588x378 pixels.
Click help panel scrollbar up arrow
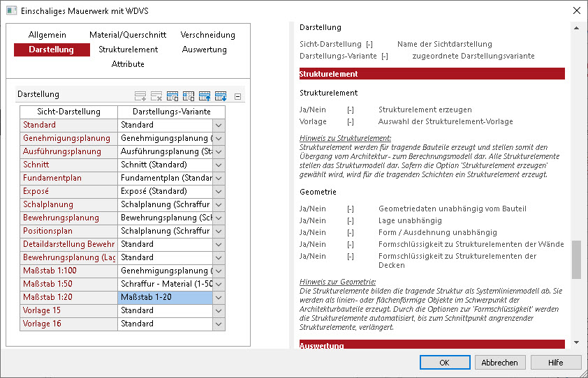[x=576, y=29]
